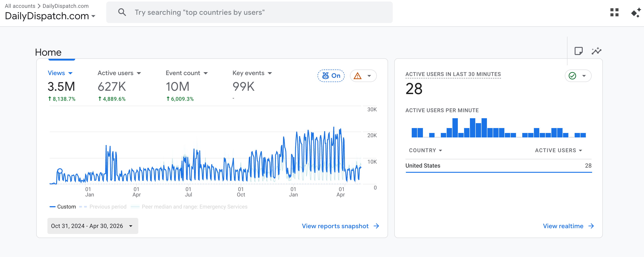The image size is (644, 257).
Task: Click the 6,009.3% event count change
Action: 180,99
